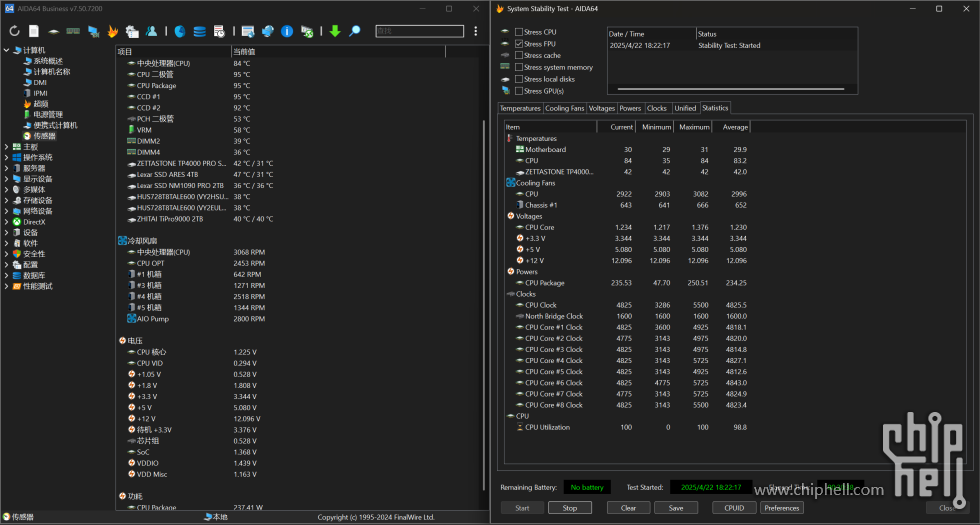Viewport: 980px width, 525px height.
Task: Click the sensor list vertical scrollbar
Action: click(485, 305)
